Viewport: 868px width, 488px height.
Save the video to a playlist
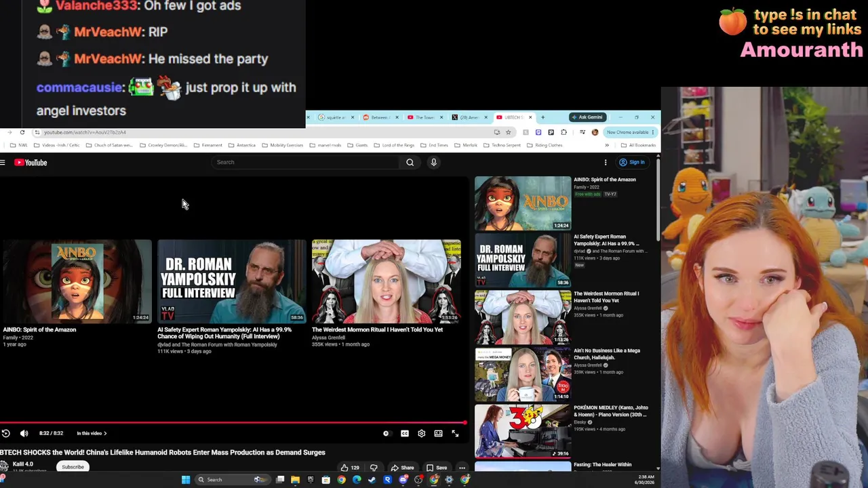click(x=436, y=468)
